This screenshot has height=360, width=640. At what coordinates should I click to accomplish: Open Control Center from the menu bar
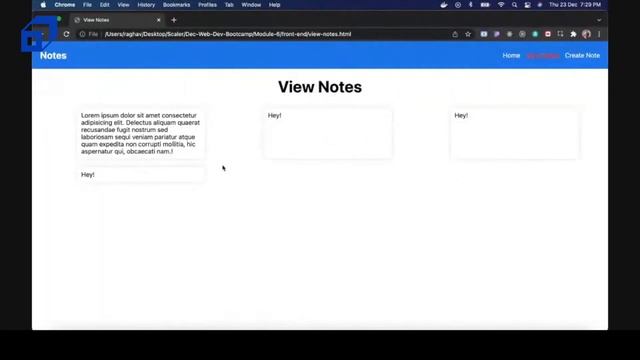[x=527, y=5]
